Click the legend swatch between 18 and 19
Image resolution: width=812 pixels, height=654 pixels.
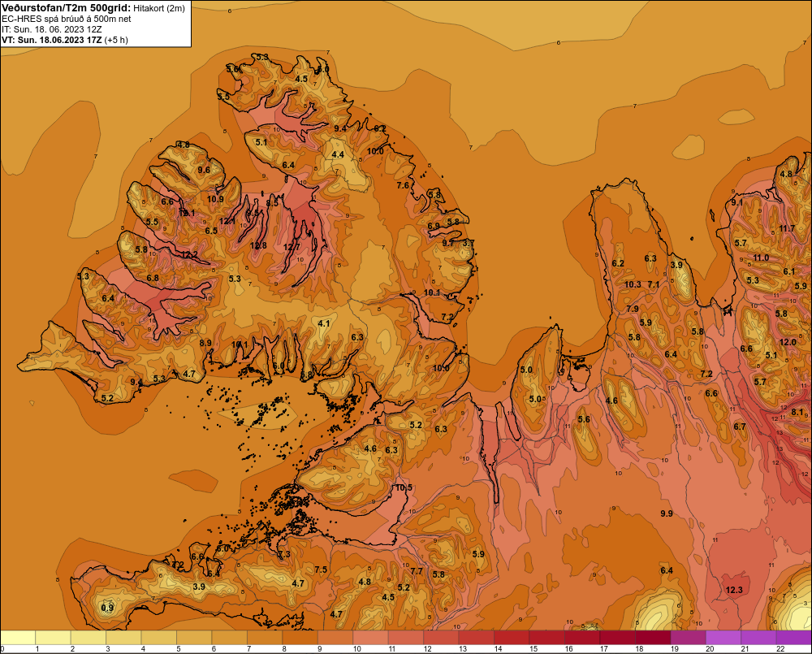coord(653,638)
